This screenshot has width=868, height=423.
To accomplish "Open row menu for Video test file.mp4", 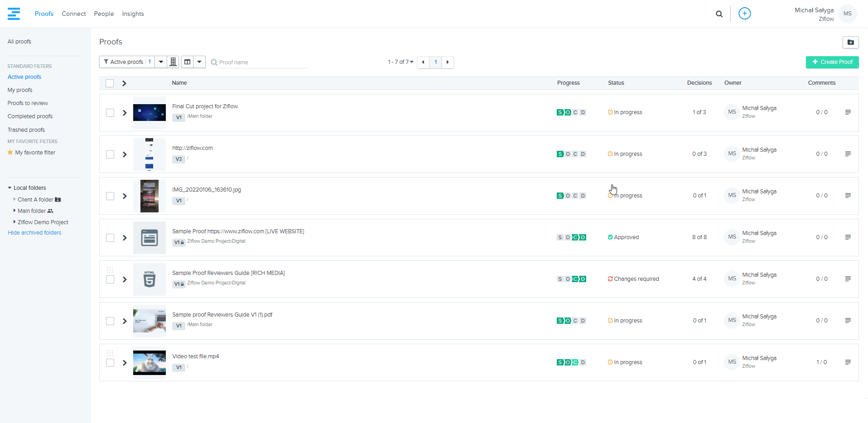I will tap(848, 362).
